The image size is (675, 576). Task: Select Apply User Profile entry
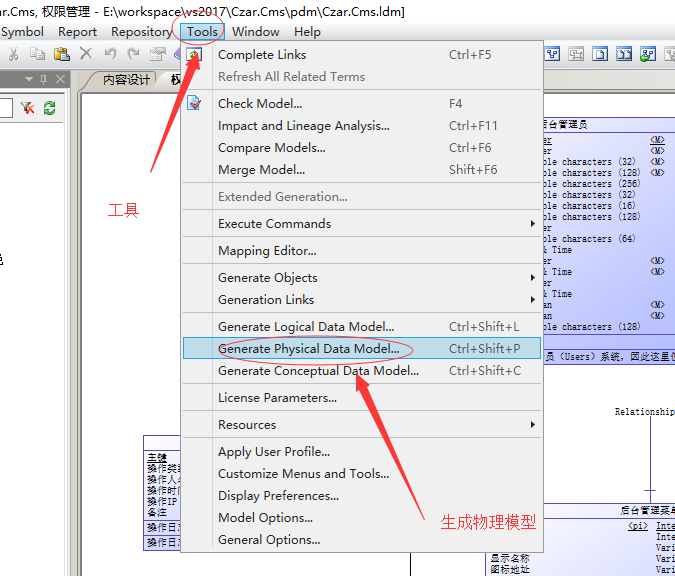point(362,452)
